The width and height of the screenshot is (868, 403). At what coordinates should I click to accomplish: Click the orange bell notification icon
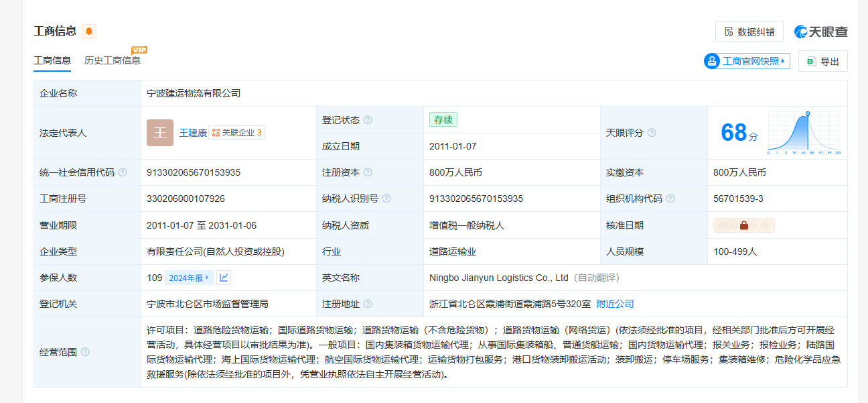(x=89, y=32)
